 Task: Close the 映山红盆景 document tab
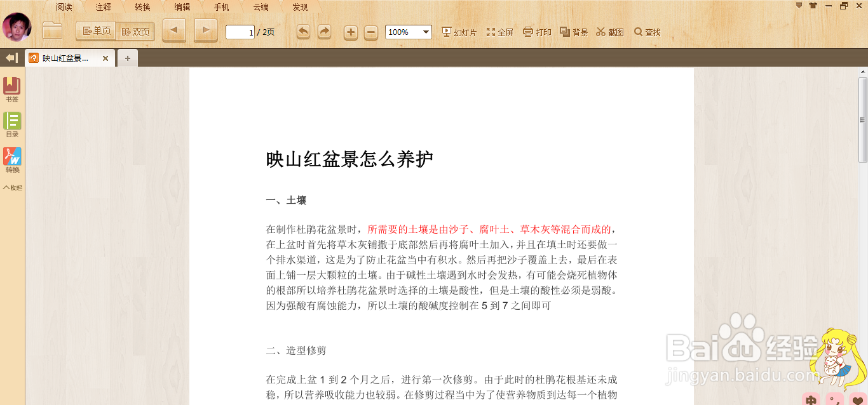tap(105, 58)
